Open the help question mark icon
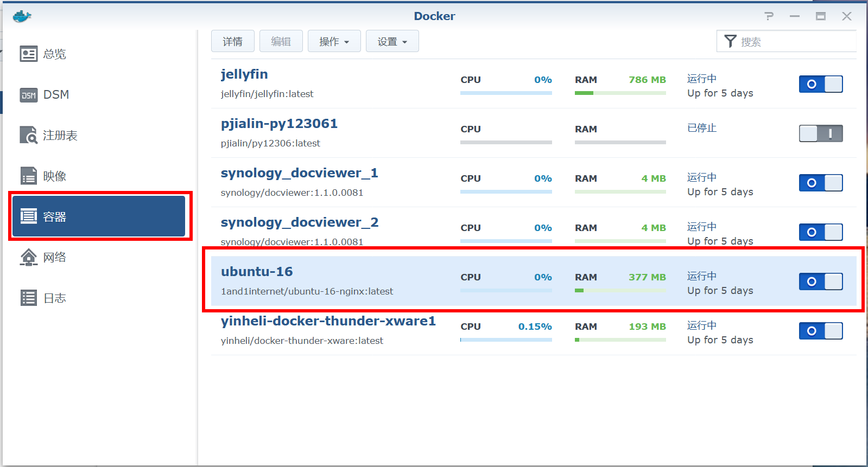Screen dimensions: 868x467 (769, 16)
